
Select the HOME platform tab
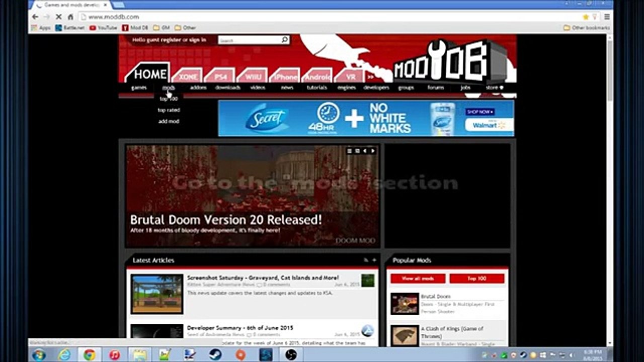[x=149, y=74]
